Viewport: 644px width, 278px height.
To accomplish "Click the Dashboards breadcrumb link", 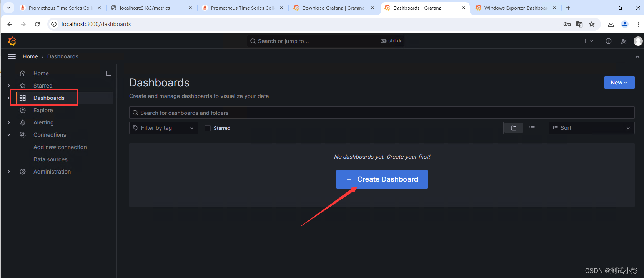I will tap(63, 56).
